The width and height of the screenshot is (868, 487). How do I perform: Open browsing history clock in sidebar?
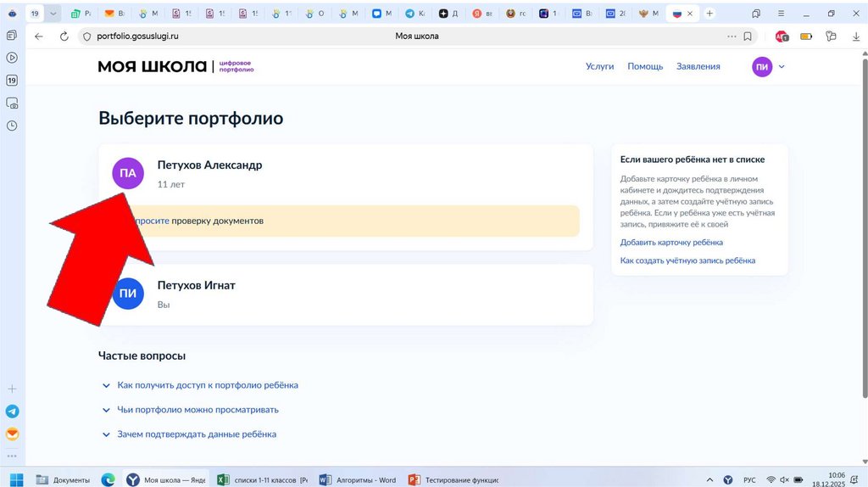pos(12,126)
